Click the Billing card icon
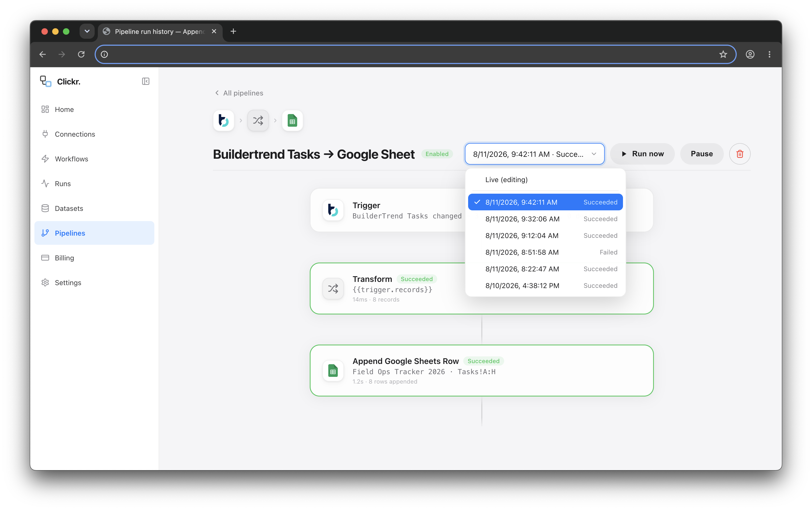 [x=45, y=258]
